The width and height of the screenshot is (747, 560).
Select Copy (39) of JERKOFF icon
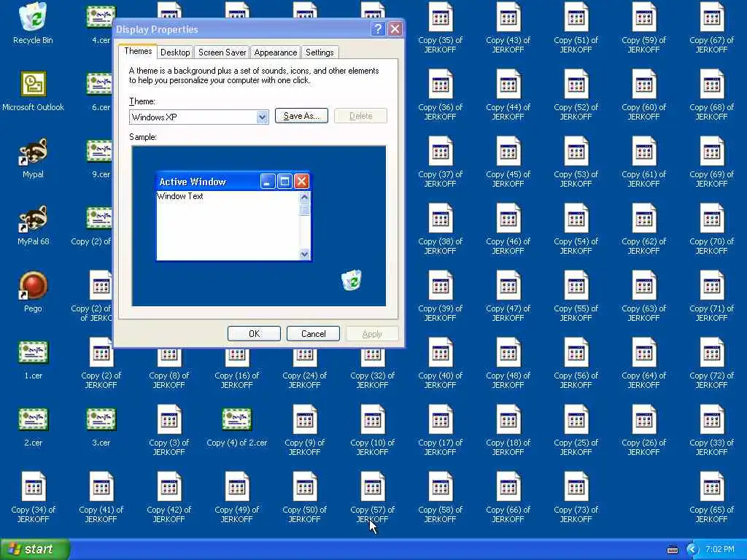tap(440, 285)
